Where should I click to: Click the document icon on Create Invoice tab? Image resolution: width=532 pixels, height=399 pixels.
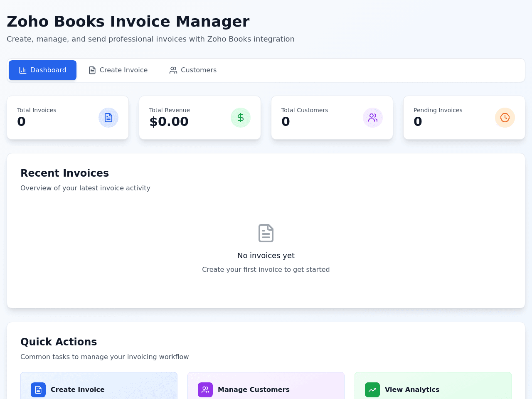(x=92, y=70)
